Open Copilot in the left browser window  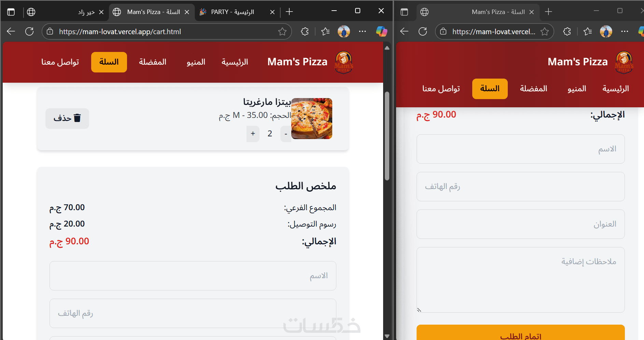pyautogui.click(x=381, y=31)
